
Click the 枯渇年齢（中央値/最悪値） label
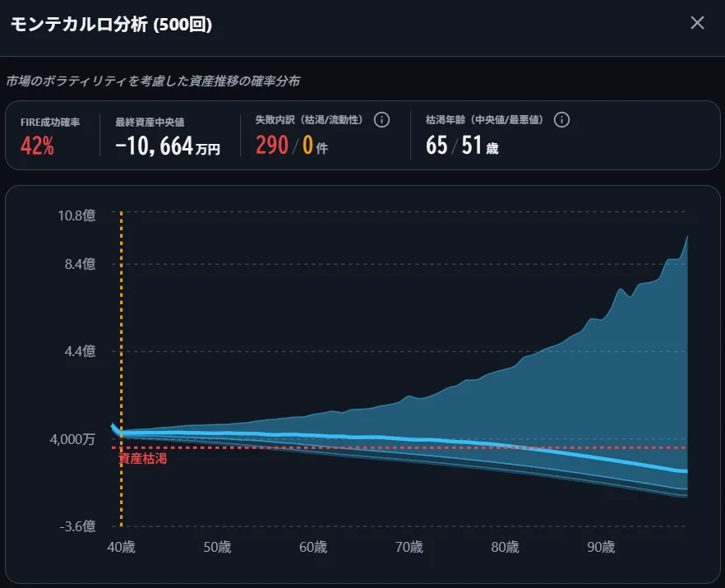484,120
